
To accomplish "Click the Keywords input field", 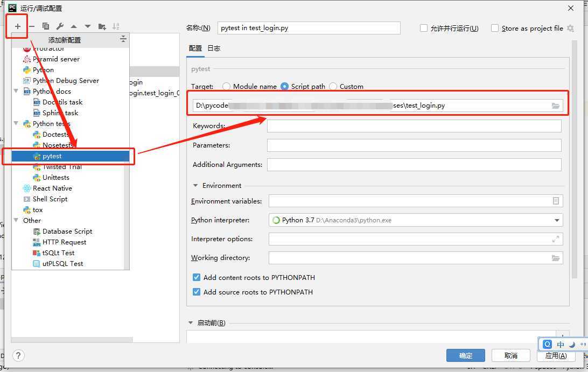I will pos(414,126).
